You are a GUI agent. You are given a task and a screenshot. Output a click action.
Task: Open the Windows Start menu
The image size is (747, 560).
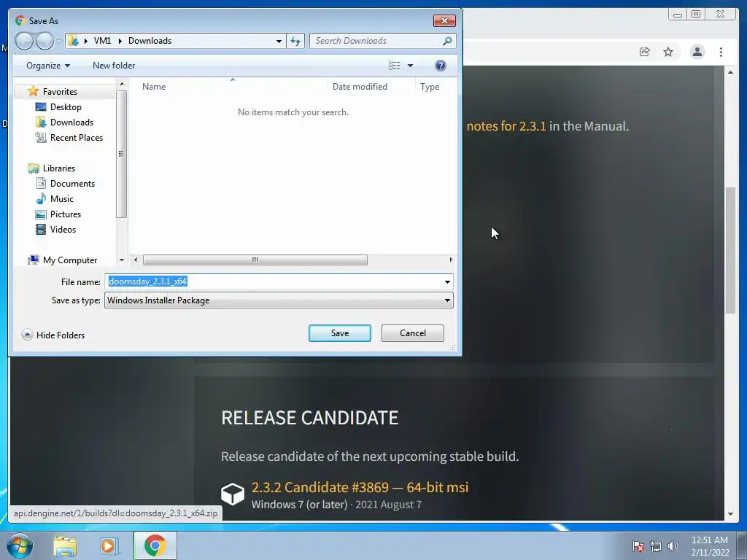coord(19,545)
